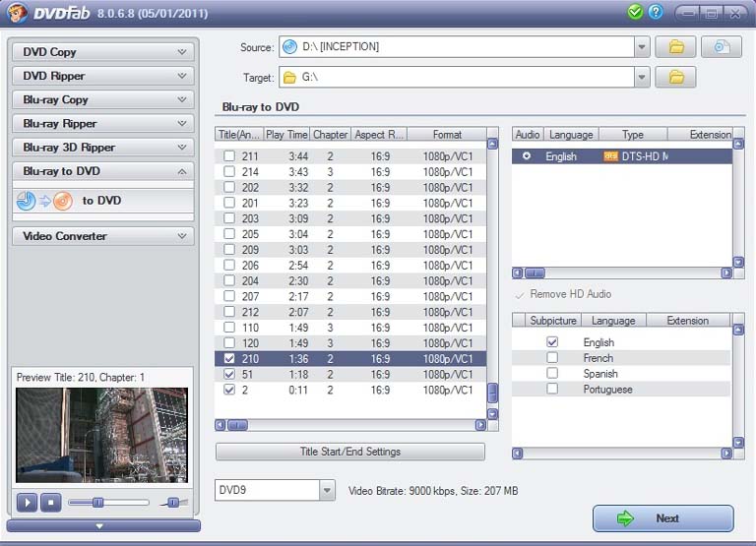Click title list scroll left arrow
This screenshot has width=756, height=546.
220,425
